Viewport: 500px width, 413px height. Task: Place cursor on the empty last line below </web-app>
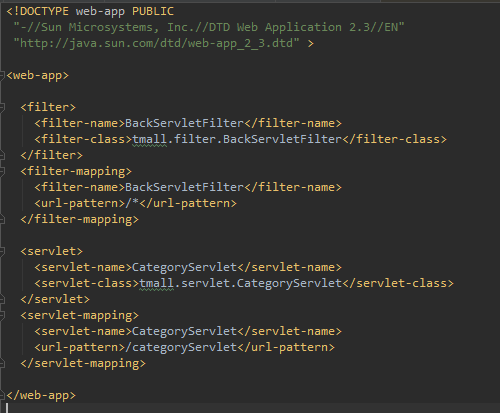[250, 409]
